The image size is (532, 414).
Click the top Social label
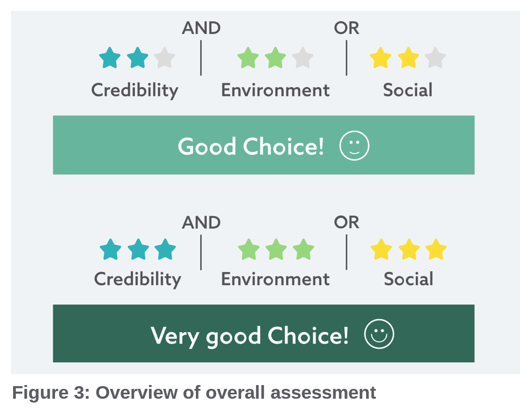coord(408,90)
